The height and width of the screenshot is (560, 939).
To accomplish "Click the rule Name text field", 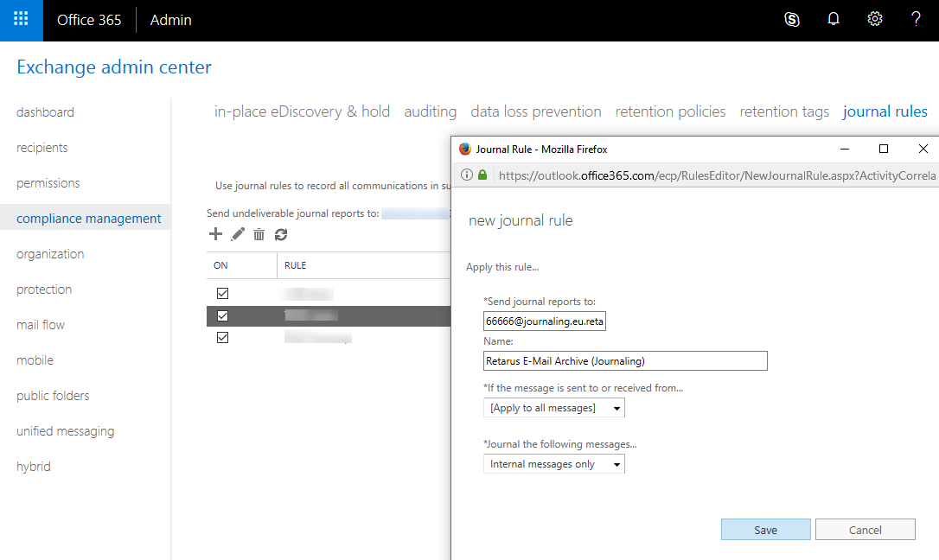I will pos(625,360).
